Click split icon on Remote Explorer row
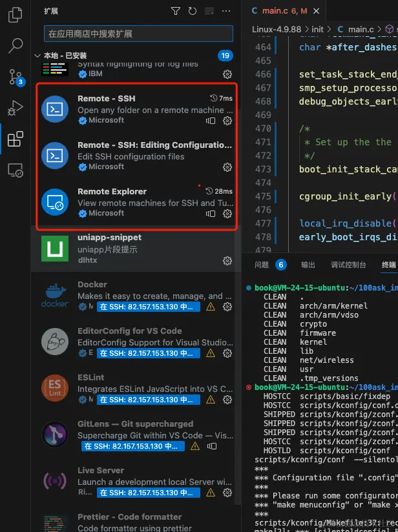This screenshot has height=532, width=398. (211, 214)
